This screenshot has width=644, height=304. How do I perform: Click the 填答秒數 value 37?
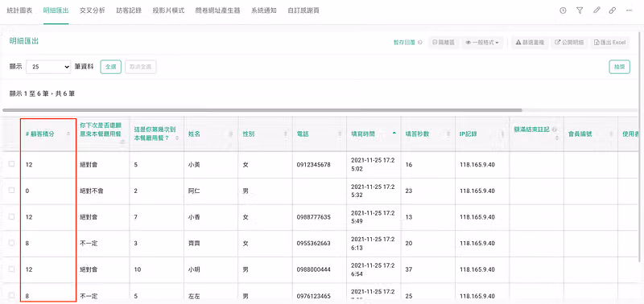[408, 269]
